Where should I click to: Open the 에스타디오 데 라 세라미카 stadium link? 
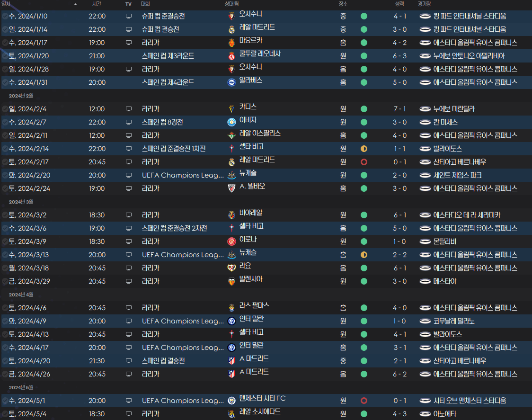point(467,215)
